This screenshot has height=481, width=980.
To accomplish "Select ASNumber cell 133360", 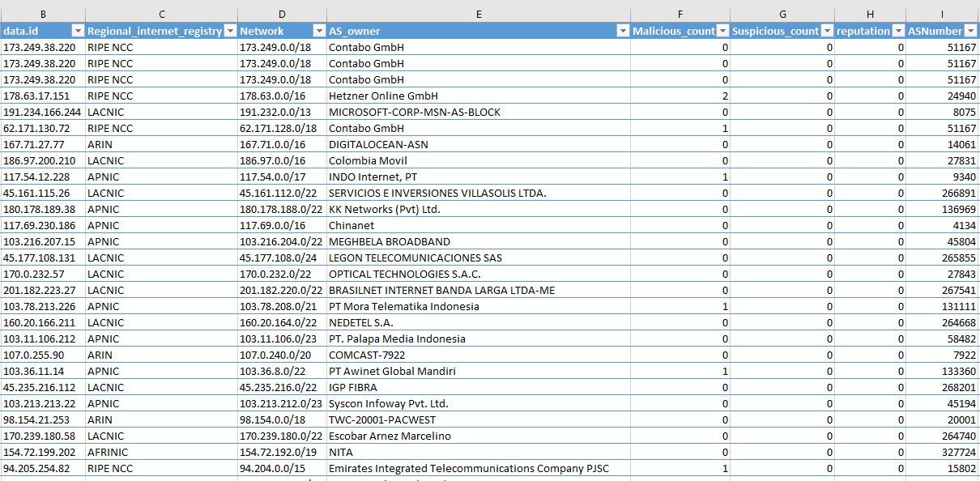I will 943,371.
